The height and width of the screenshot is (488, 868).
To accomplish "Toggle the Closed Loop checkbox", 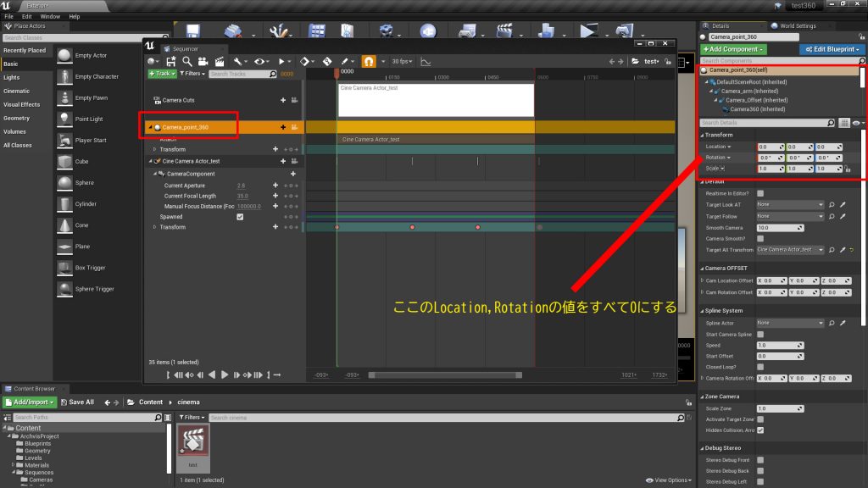I will click(x=760, y=367).
